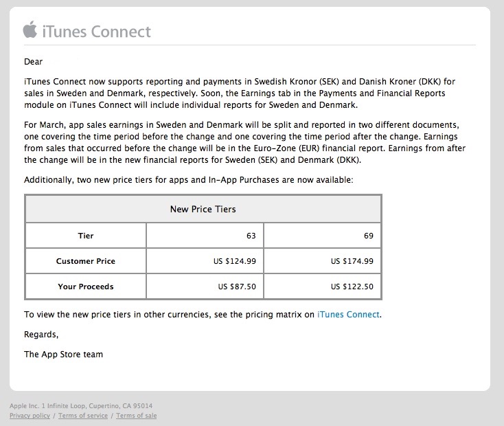
Task: Click the tier number 69 cell
Action: click(x=323, y=236)
